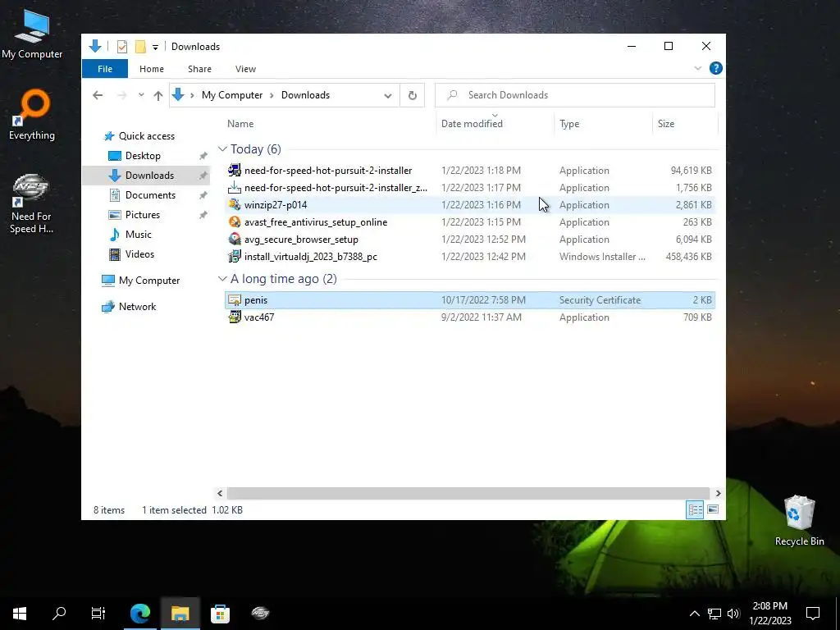This screenshot has width=840, height=630.
Task: Sort by the Size column header
Action: (666, 123)
